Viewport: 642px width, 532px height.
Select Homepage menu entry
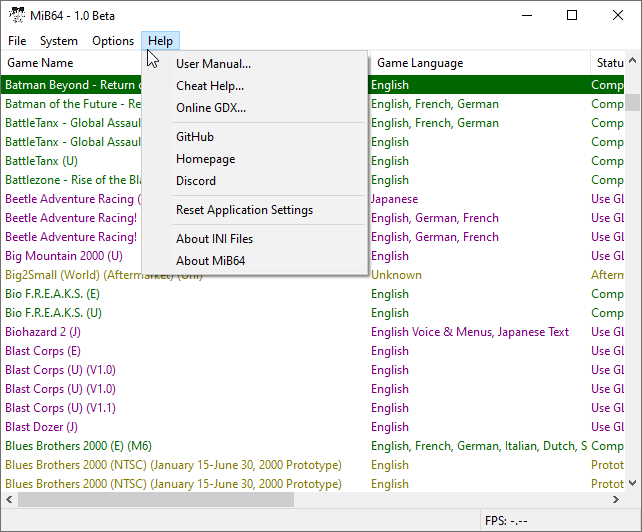coord(205,159)
